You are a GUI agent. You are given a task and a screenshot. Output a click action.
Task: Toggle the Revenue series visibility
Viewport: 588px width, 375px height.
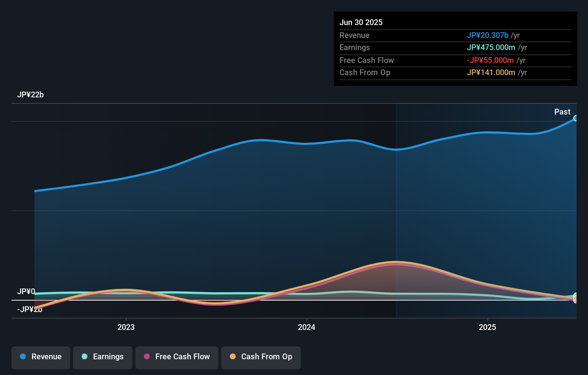click(40, 357)
